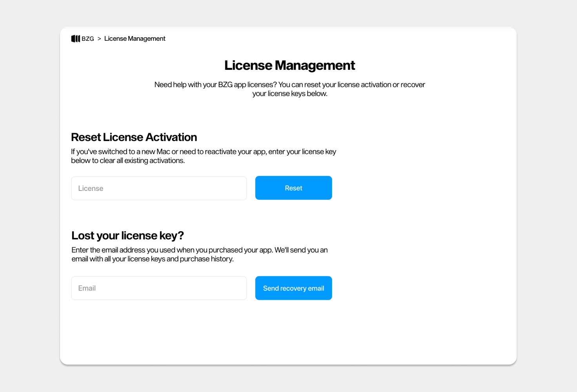Click the 'Enter the email address you used' paragraph
The width and height of the screenshot is (577, 392).
(x=200, y=254)
